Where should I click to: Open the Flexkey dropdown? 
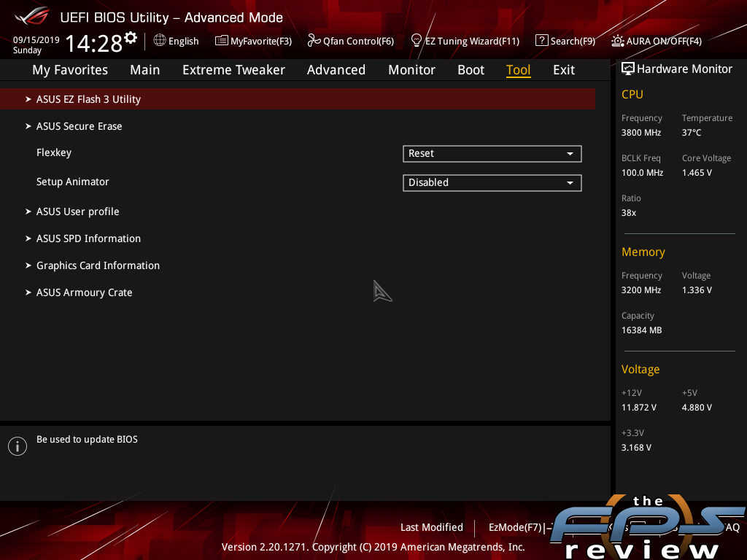492,154
